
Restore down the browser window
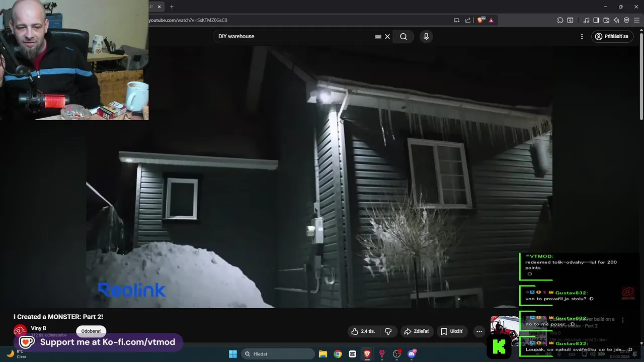pos(620,7)
